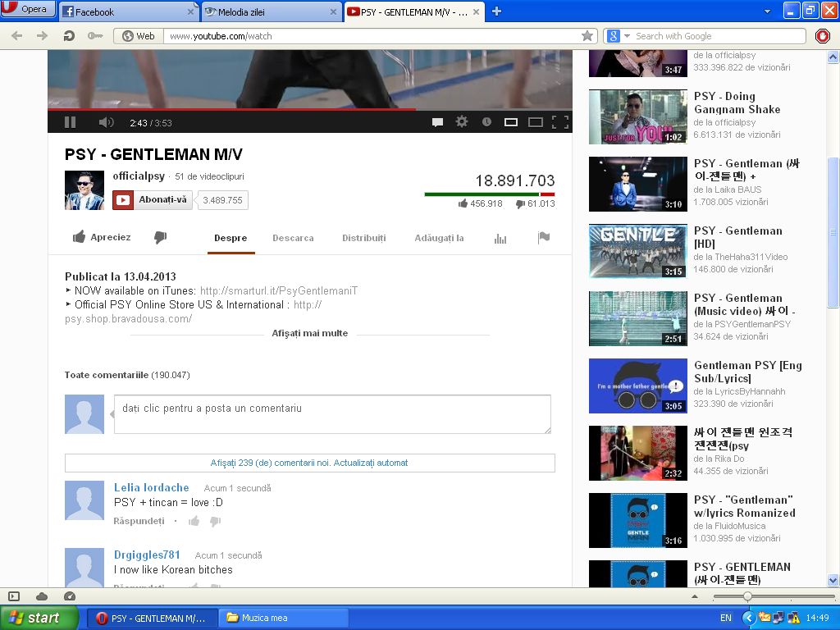The width and height of the screenshot is (840, 630).
Task: Show video statistics bar chart icon
Action: [500, 239]
